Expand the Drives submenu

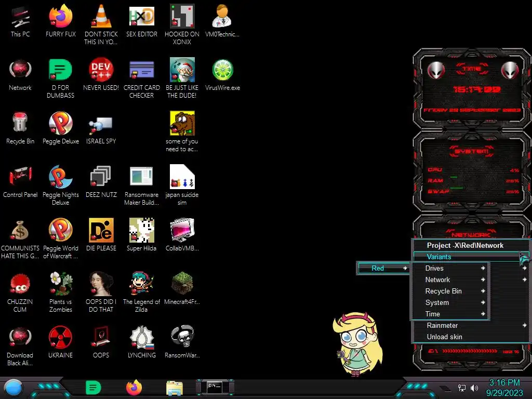click(450, 268)
